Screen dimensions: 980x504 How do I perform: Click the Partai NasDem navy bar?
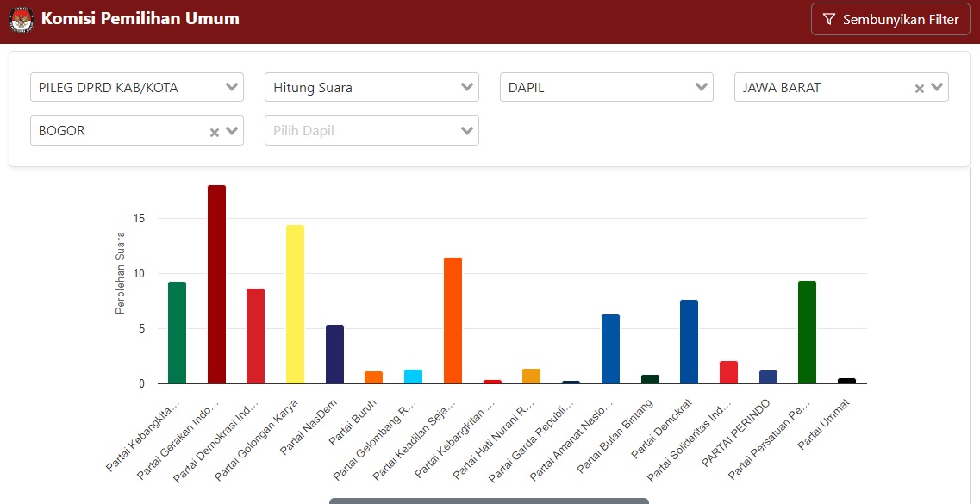pos(334,354)
